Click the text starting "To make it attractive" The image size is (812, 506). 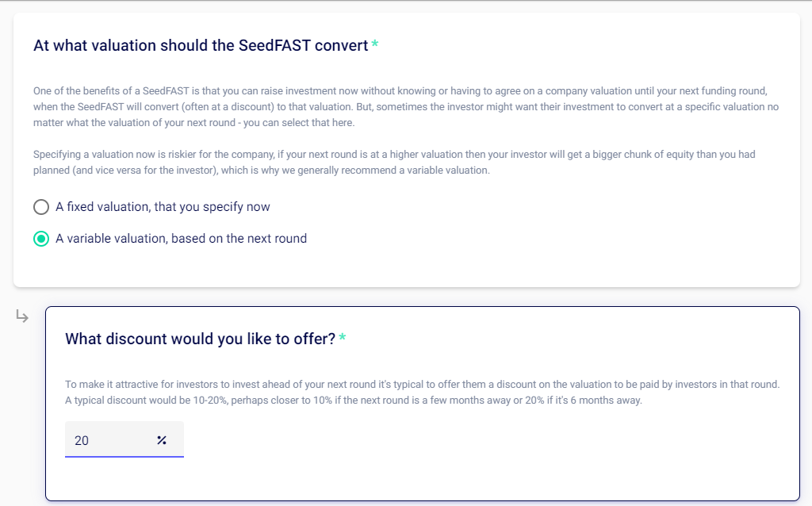tap(422, 385)
